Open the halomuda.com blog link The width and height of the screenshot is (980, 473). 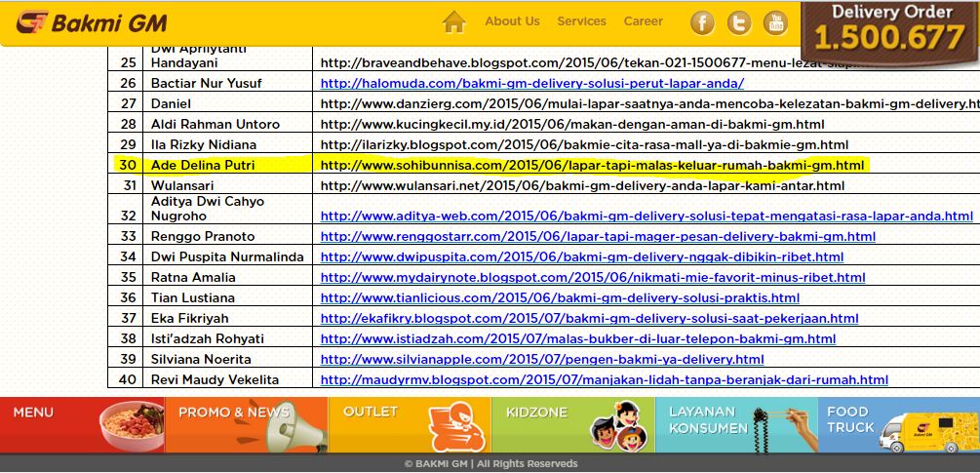(531, 83)
